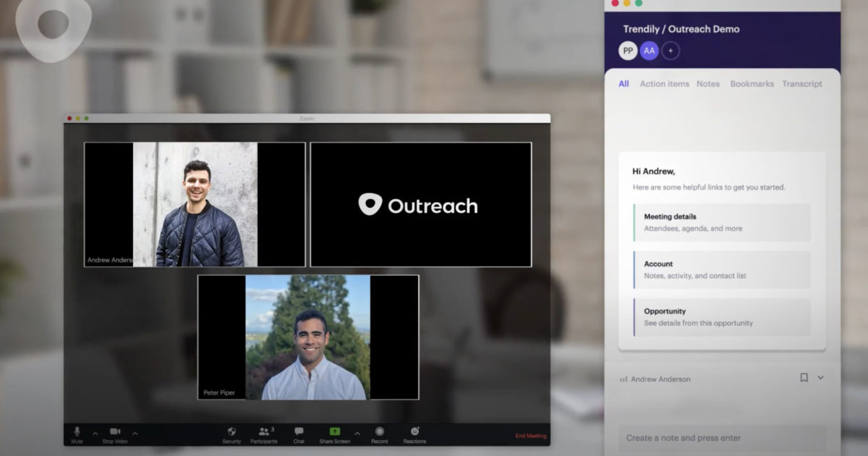End the Zoom meeting
Image resolution: width=868 pixels, height=456 pixels.
[x=529, y=435]
